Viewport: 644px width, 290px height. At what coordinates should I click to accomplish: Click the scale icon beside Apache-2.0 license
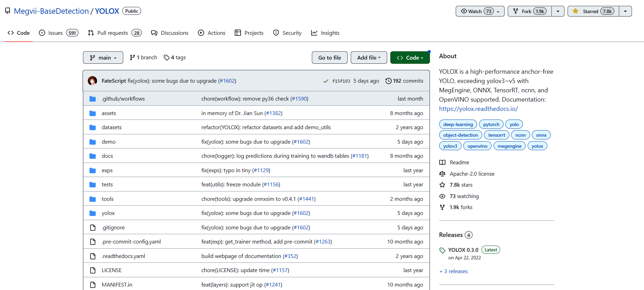click(x=442, y=174)
